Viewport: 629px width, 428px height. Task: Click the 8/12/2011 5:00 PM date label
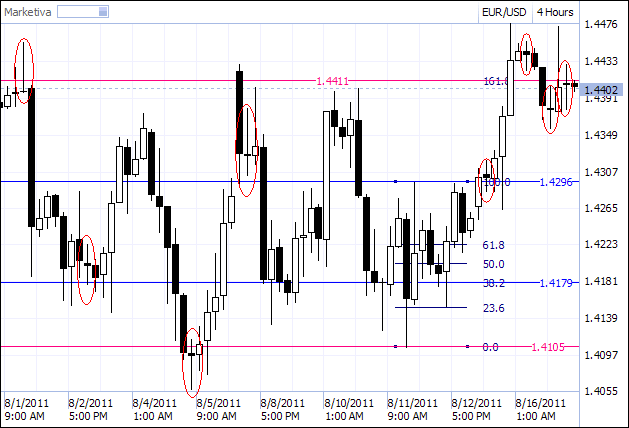click(476, 410)
